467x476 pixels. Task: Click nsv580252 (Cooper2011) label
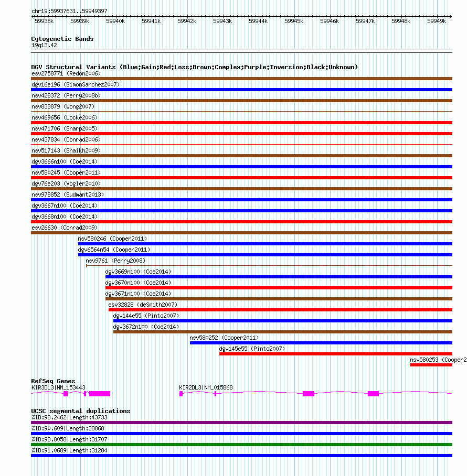(x=224, y=338)
